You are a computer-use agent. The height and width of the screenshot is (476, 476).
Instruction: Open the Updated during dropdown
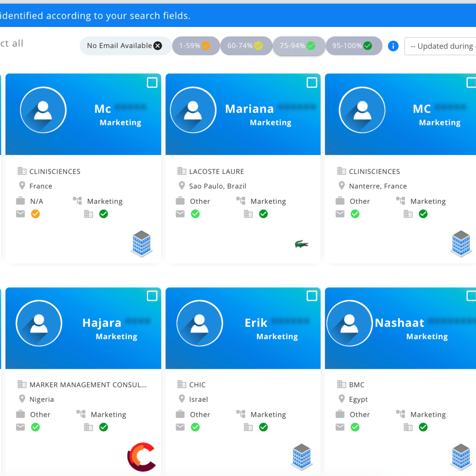click(x=441, y=46)
